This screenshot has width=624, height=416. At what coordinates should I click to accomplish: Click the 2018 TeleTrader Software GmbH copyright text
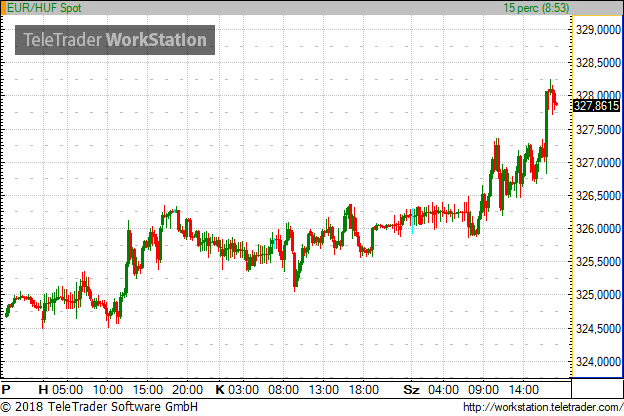click(x=99, y=407)
